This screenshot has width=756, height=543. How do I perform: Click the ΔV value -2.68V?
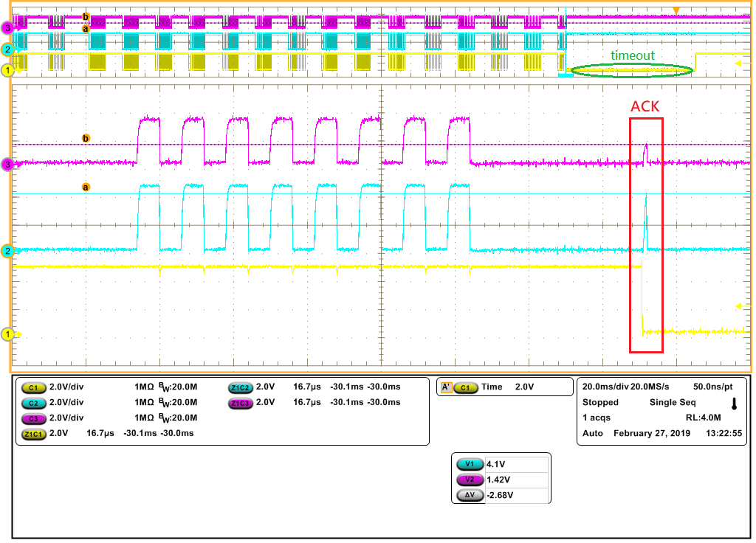pyautogui.click(x=500, y=495)
